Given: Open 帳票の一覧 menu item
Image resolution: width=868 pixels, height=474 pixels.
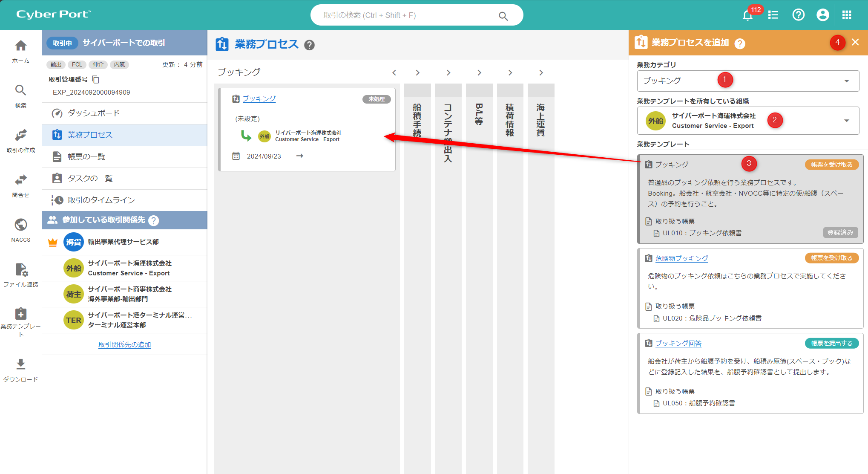Looking at the screenshot, I should 86,156.
